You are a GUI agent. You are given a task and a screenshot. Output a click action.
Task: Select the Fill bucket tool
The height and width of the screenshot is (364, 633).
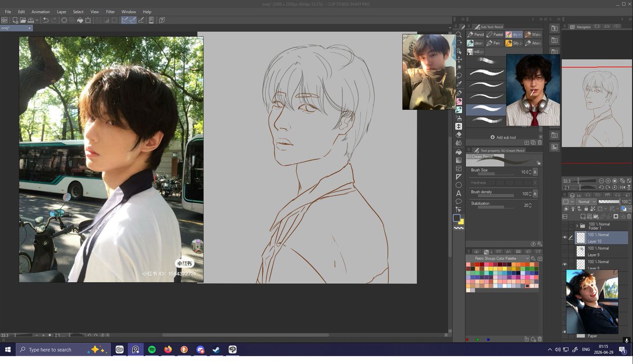pos(459,151)
